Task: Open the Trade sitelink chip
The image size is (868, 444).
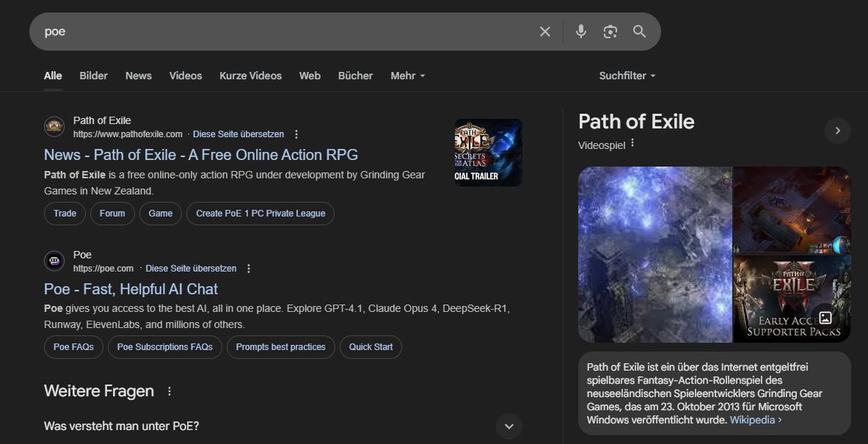Action: (65, 214)
